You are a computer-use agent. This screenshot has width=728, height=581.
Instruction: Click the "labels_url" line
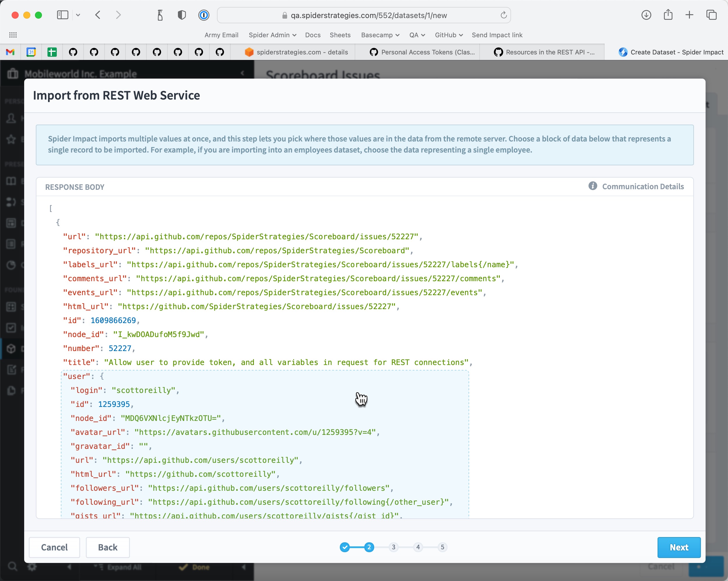[x=290, y=265]
